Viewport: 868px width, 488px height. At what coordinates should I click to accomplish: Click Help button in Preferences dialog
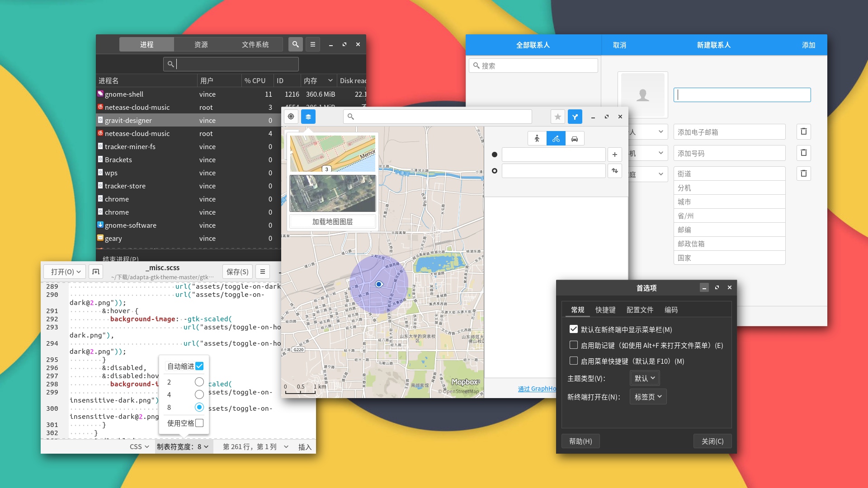580,441
